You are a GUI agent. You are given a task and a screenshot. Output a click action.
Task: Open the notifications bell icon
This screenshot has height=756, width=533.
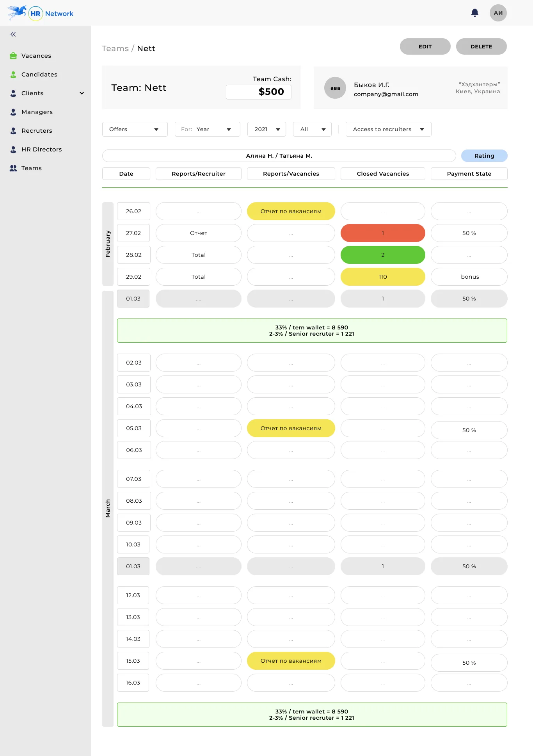point(474,13)
